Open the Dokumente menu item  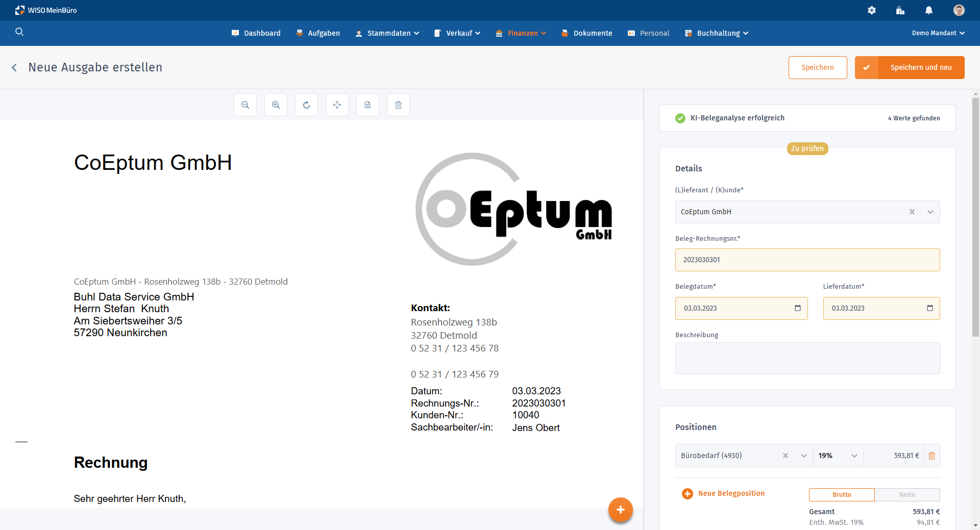pyautogui.click(x=587, y=33)
